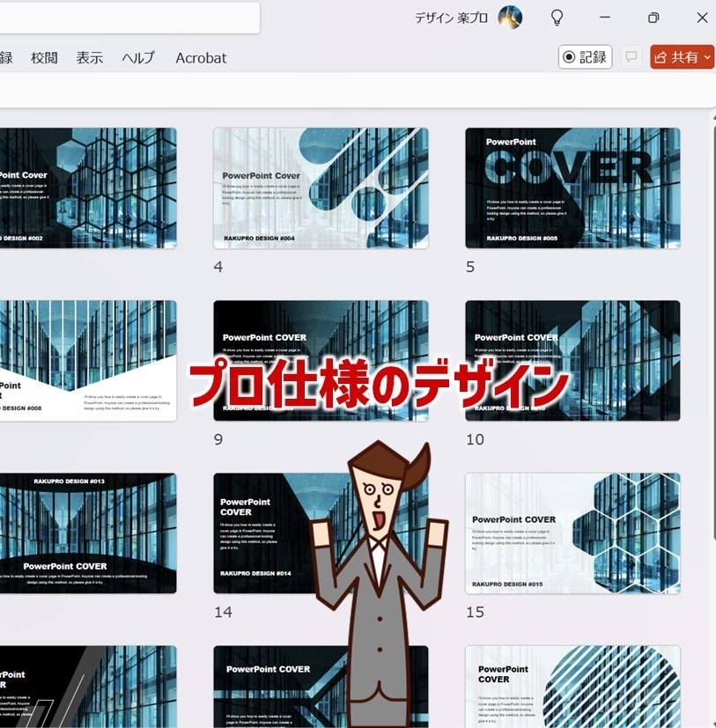Expand the 共有 dropdown arrow
This screenshot has height=728, width=716.
[x=708, y=56]
